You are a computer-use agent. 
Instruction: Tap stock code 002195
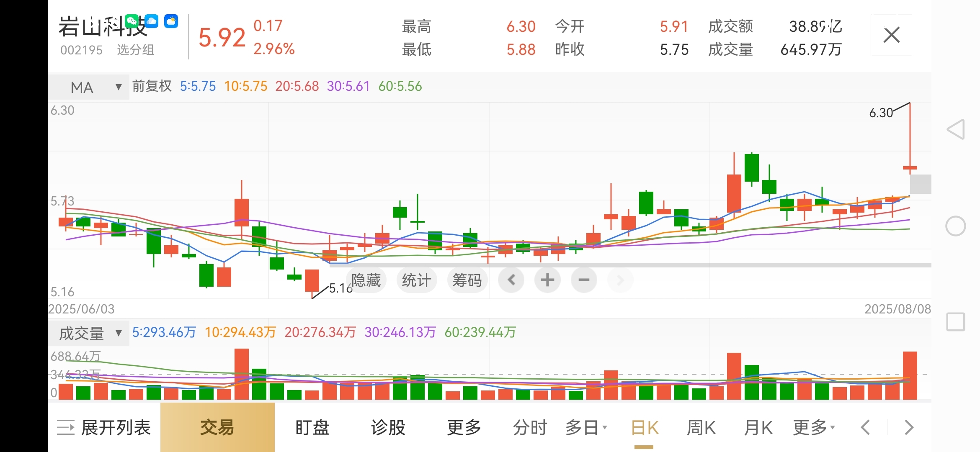click(x=81, y=50)
